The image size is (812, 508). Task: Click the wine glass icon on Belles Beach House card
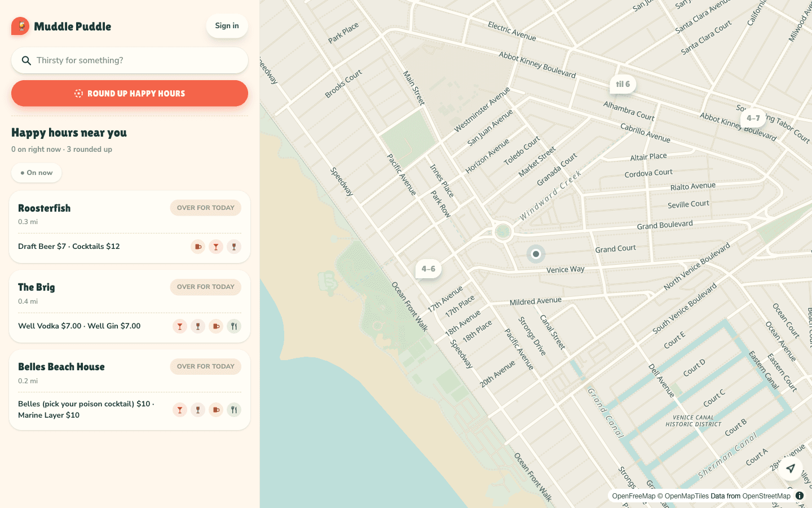198,410
